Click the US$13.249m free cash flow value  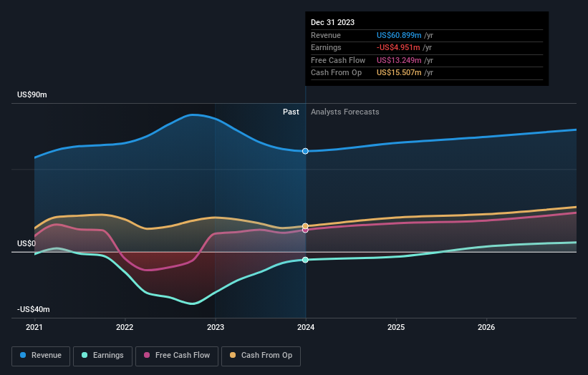(399, 60)
